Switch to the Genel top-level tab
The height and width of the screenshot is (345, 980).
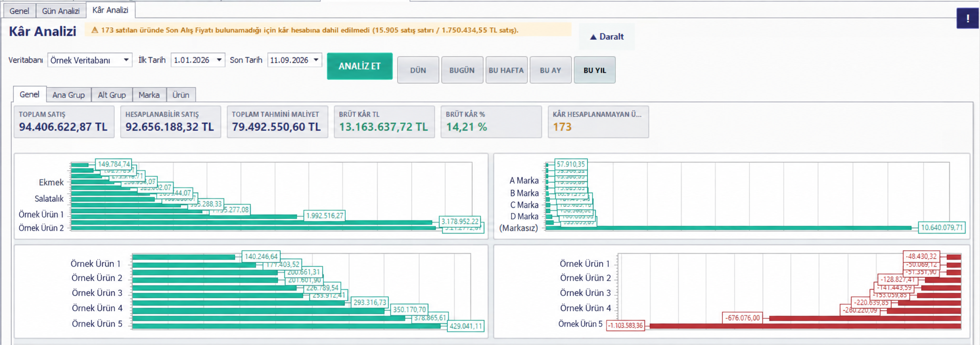click(19, 11)
